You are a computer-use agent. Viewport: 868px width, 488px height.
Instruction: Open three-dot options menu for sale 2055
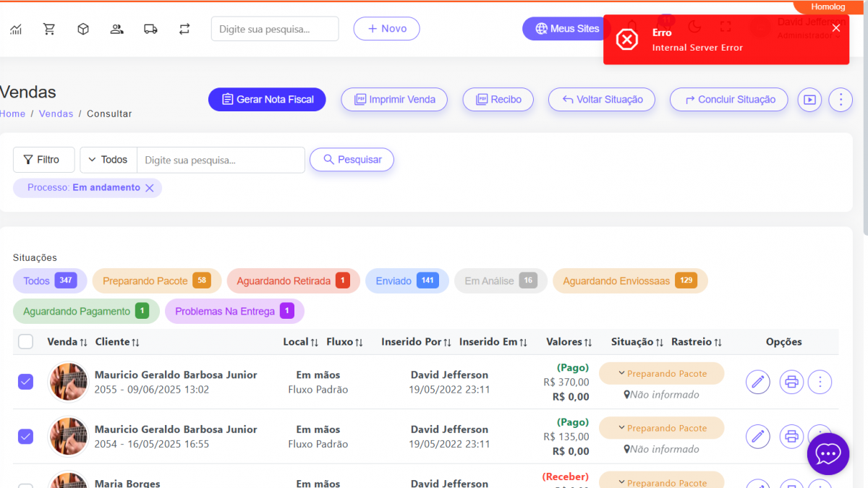pos(820,382)
